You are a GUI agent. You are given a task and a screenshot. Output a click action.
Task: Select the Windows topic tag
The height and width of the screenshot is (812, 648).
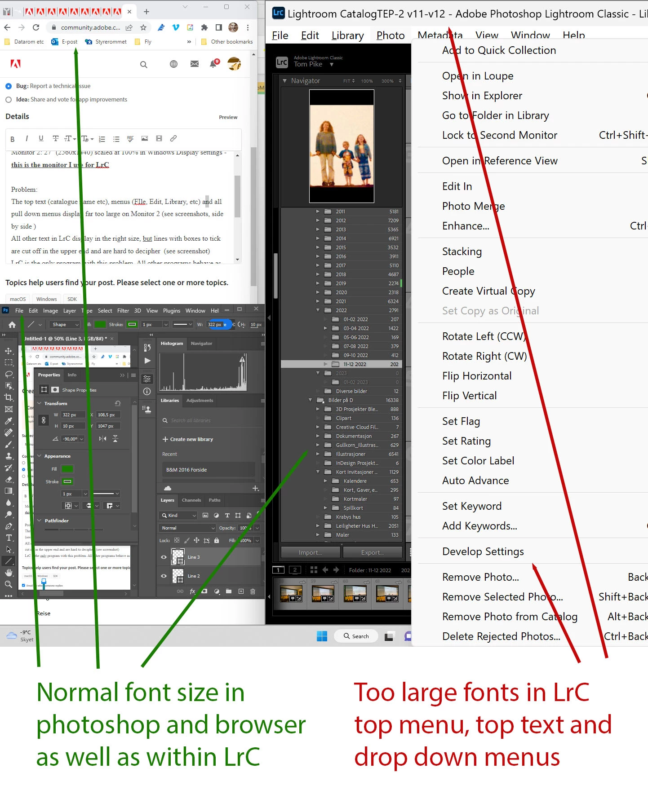[x=47, y=299]
